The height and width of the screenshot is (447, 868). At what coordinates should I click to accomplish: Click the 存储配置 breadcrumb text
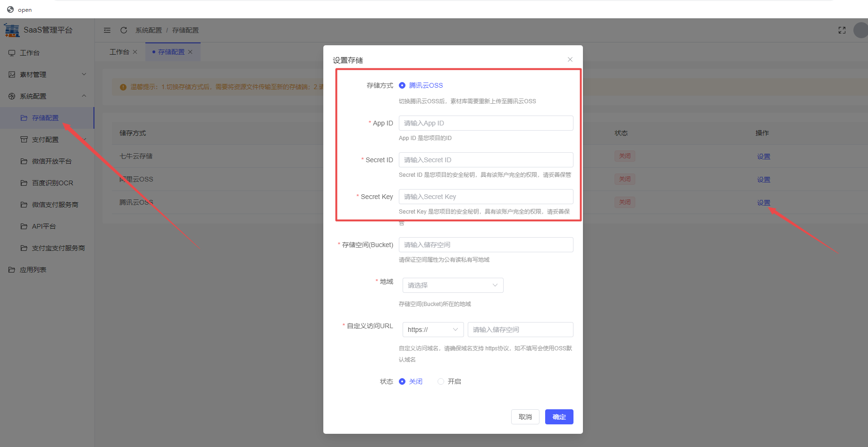click(x=185, y=30)
